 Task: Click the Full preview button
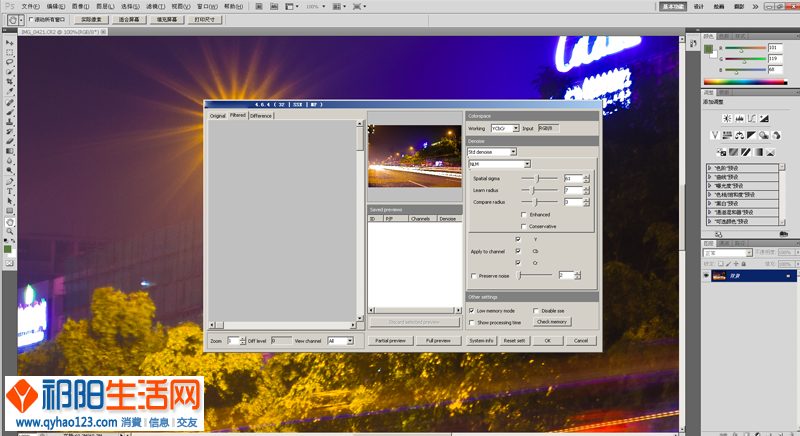coord(438,341)
